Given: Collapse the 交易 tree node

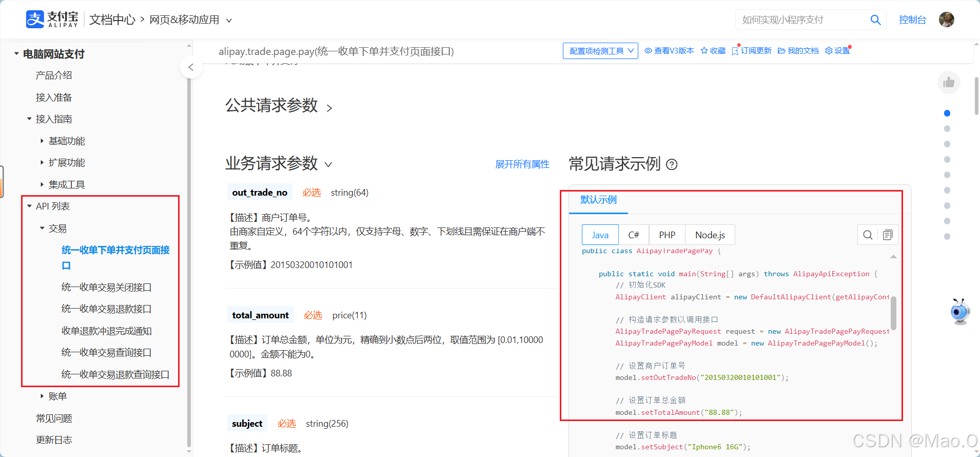Looking at the screenshot, I should [x=42, y=228].
